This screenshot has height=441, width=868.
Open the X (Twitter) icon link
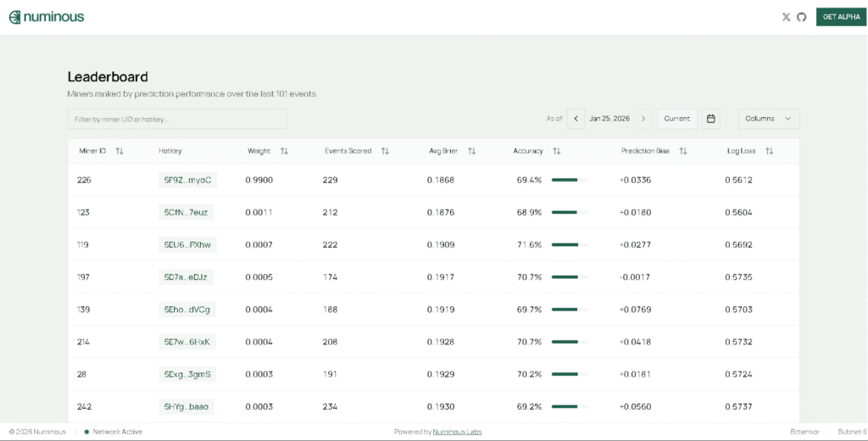pos(786,17)
